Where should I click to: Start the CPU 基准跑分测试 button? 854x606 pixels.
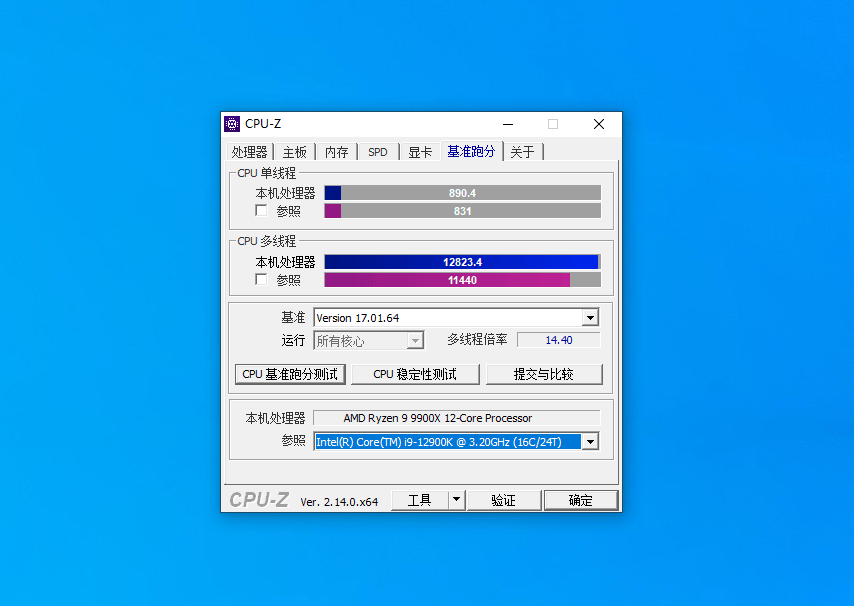290,374
